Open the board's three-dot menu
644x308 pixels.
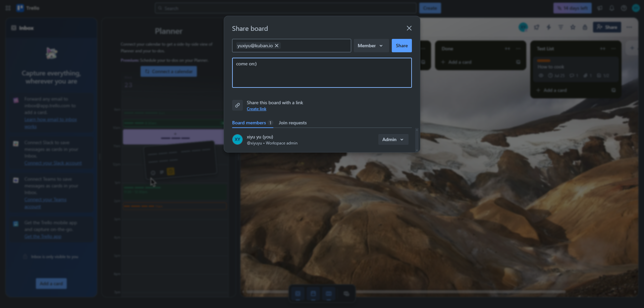pyautogui.click(x=629, y=27)
